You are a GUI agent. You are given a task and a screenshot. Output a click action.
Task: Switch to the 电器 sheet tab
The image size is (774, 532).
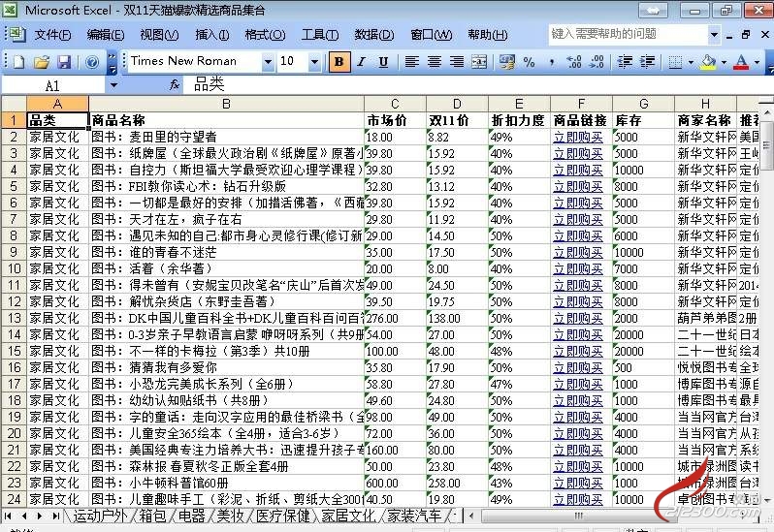coord(191,516)
